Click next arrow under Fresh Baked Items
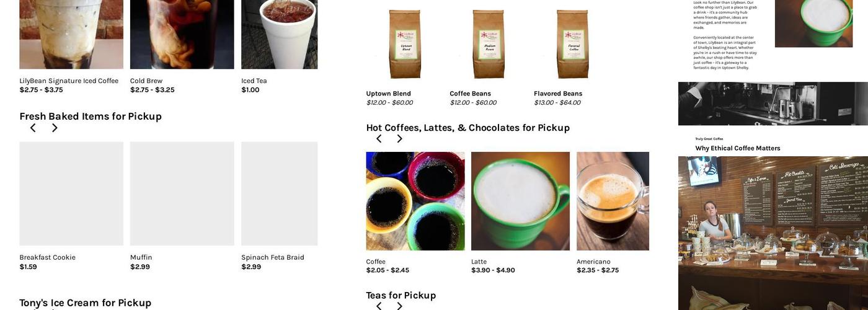868x310 pixels. tap(55, 128)
